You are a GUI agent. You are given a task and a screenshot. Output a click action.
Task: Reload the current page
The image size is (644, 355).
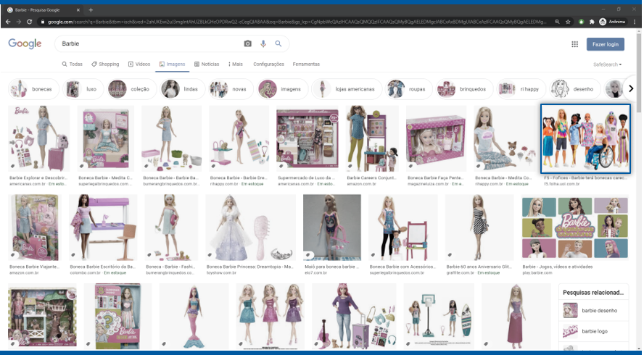point(30,22)
